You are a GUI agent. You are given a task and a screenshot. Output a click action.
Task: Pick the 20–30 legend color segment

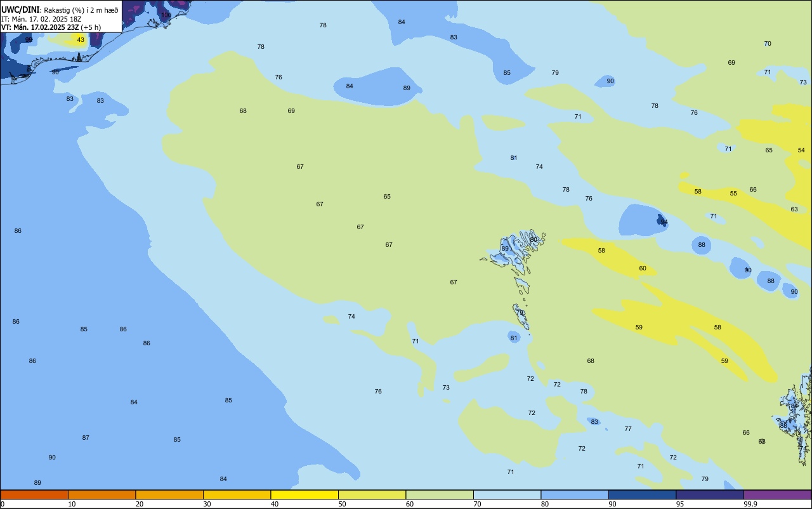tap(169, 494)
